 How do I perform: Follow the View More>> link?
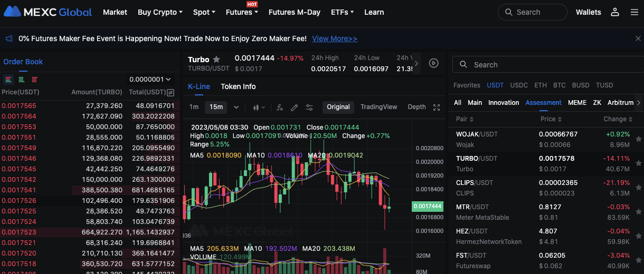tap(335, 38)
